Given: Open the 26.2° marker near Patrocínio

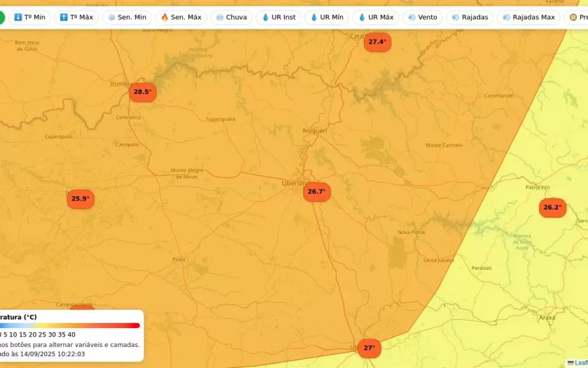Looking at the screenshot, I should tap(552, 207).
